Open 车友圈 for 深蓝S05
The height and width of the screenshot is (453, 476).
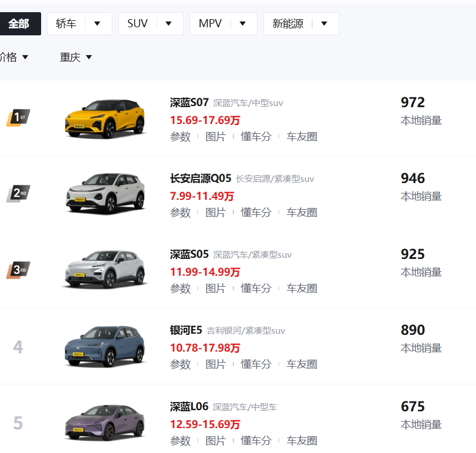302,288
